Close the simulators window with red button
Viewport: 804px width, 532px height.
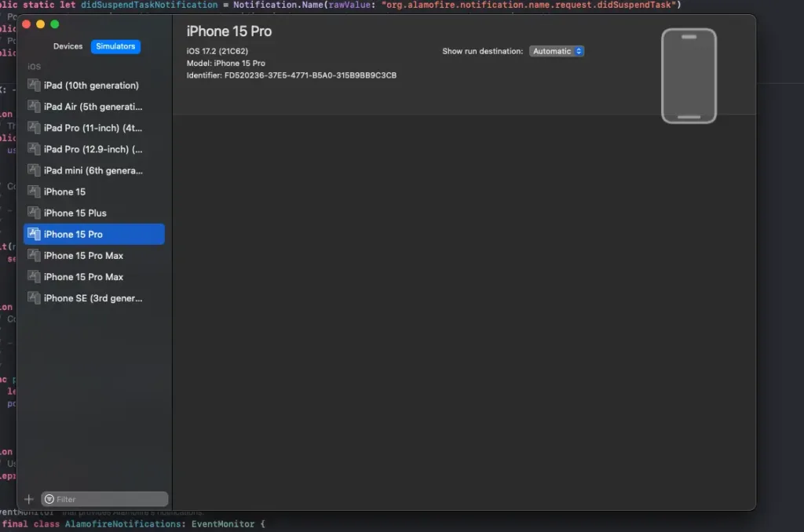point(27,24)
